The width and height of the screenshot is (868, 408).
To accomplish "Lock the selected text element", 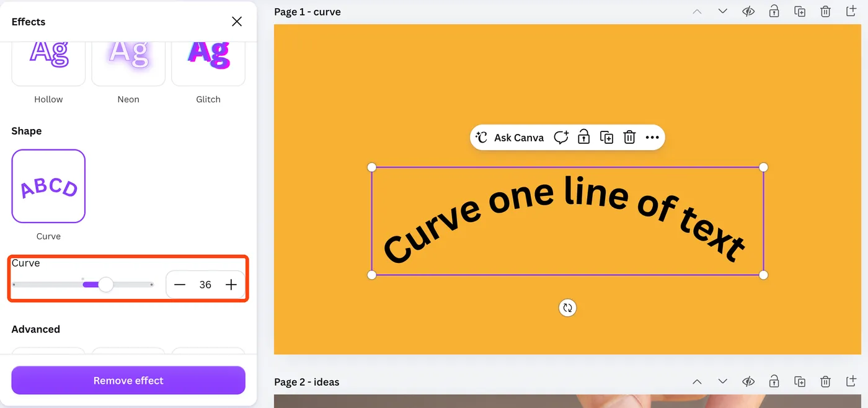I will (x=583, y=138).
